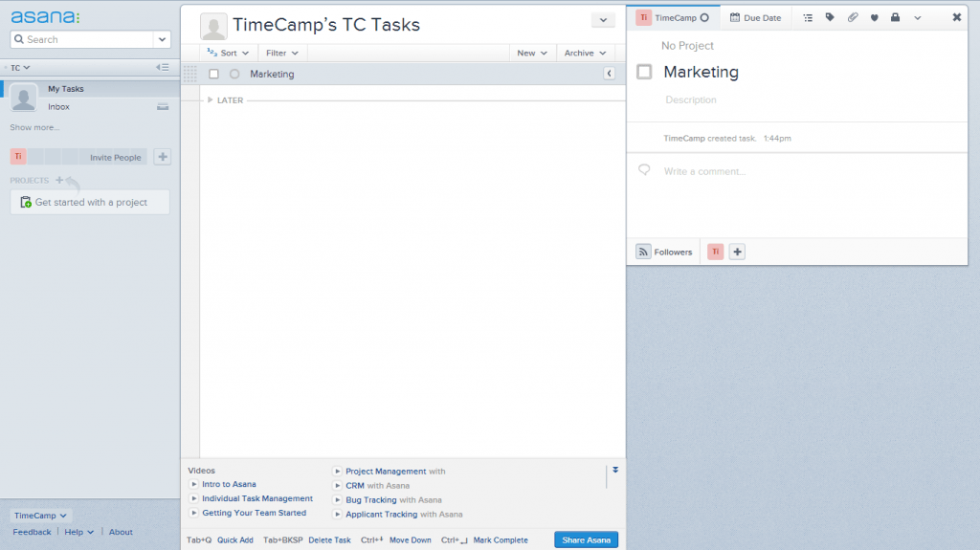Add a new project with the plus icon
The height and width of the screenshot is (550, 980).
(59, 180)
